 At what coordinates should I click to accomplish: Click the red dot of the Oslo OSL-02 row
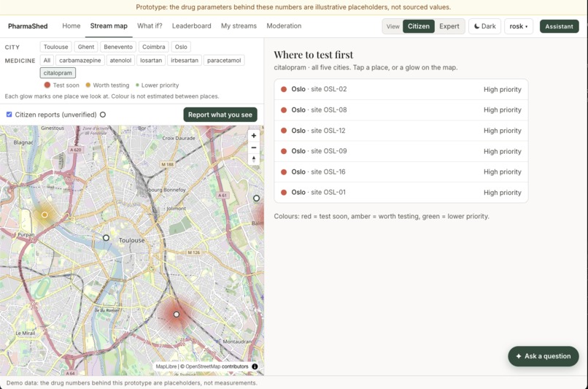(x=284, y=89)
